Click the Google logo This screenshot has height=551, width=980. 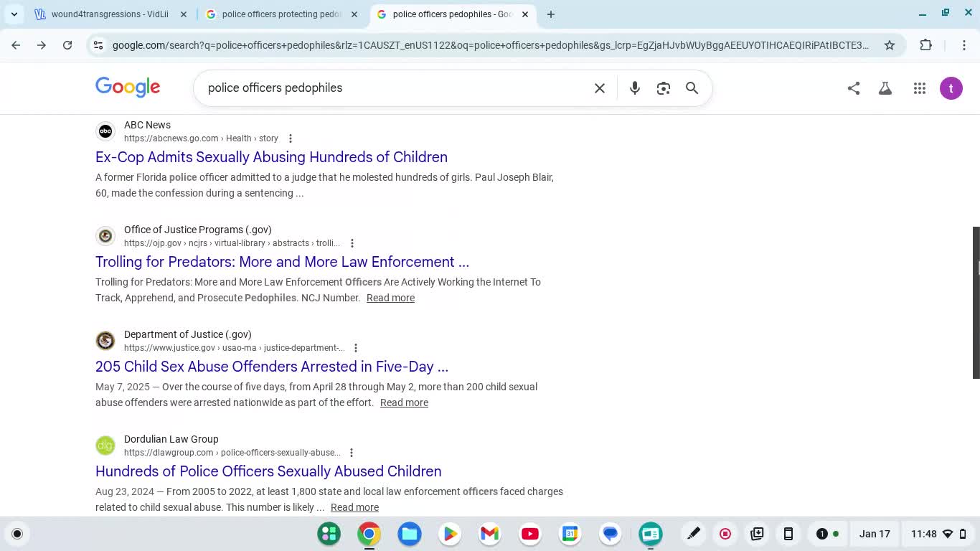[x=128, y=87]
